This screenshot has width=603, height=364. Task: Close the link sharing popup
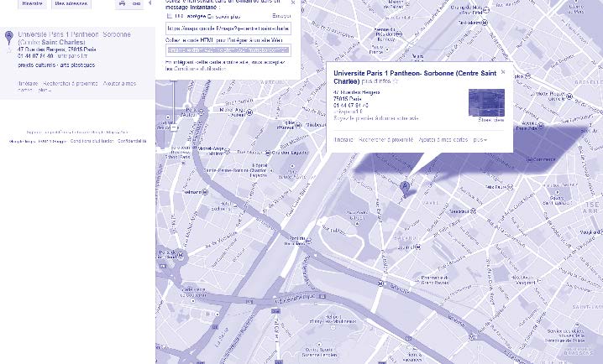[293, 3]
